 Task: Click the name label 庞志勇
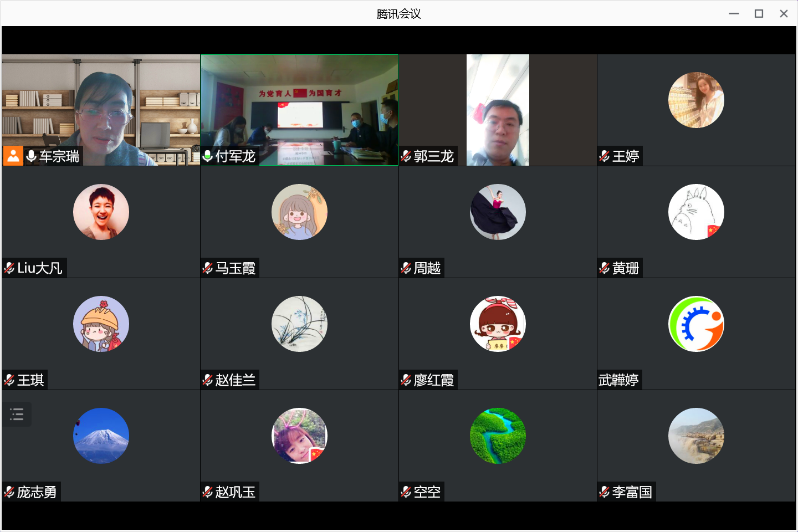coord(37,492)
